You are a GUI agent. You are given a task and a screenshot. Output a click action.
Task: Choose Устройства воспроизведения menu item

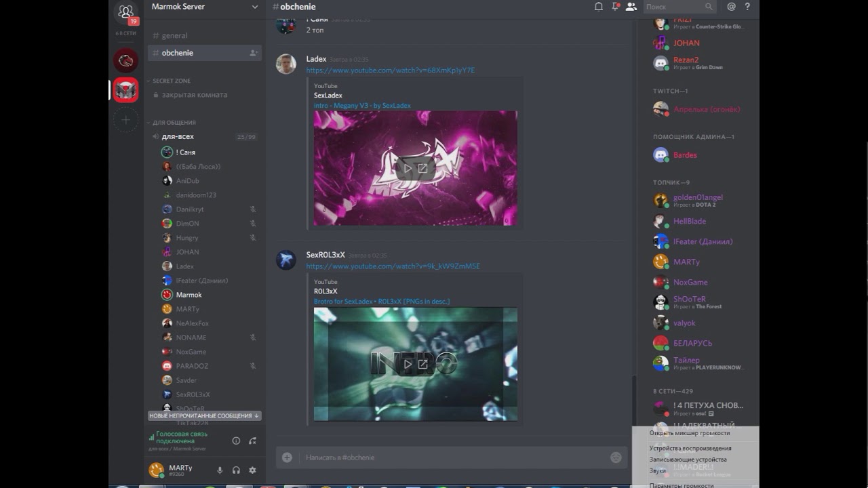coord(690,449)
